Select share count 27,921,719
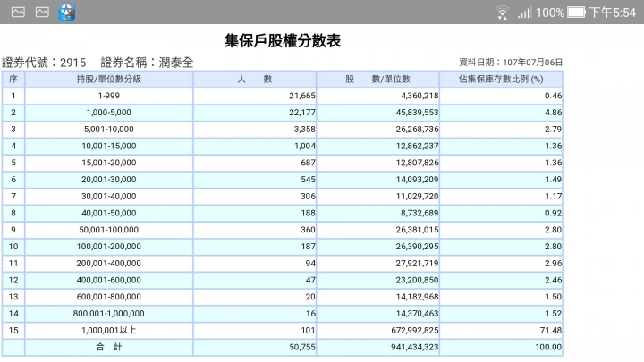Image resolution: width=644 pixels, height=362 pixels. (417, 264)
